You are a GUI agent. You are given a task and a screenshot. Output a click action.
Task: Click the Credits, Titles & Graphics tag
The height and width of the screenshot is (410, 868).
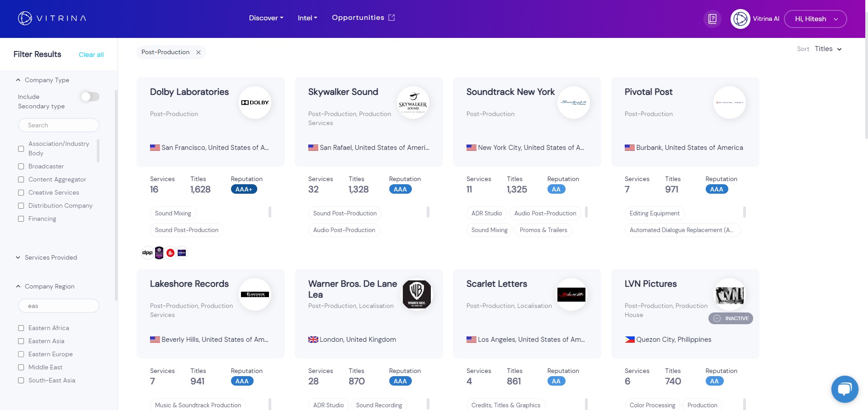tap(506, 405)
